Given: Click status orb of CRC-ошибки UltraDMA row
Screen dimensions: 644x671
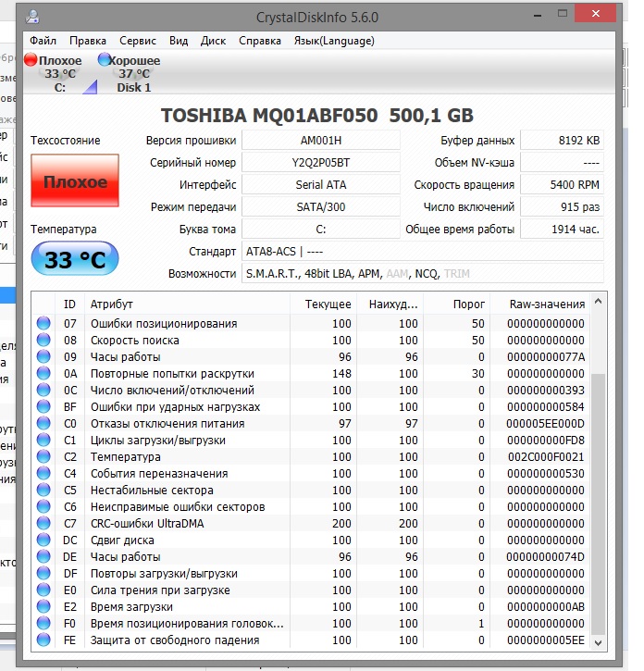Looking at the screenshot, I should coord(43,524).
